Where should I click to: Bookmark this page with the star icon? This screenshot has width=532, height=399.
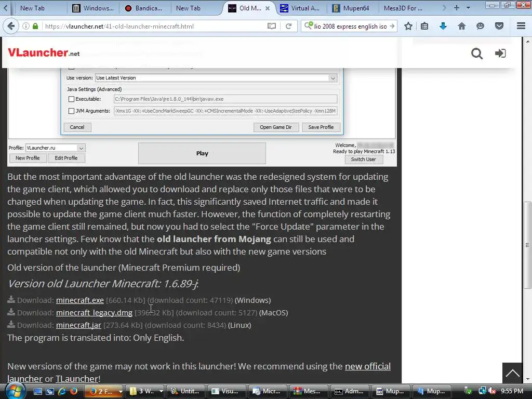pyautogui.click(x=408, y=26)
